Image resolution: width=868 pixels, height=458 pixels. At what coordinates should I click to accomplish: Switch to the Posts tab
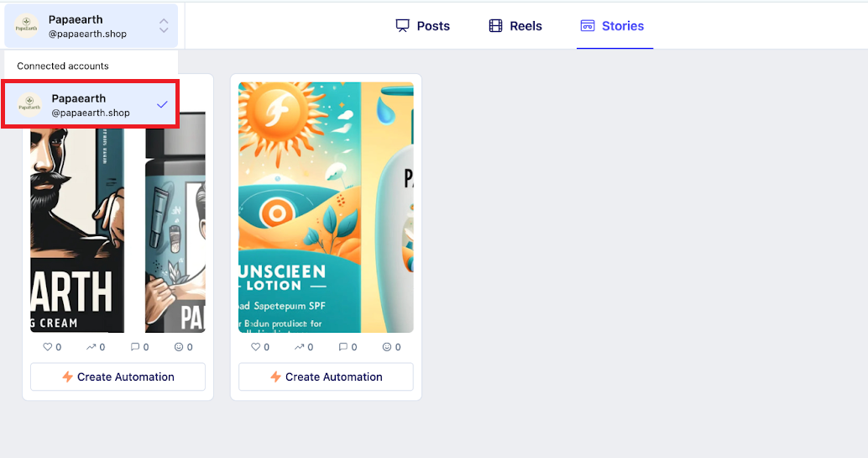click(423, 26)
